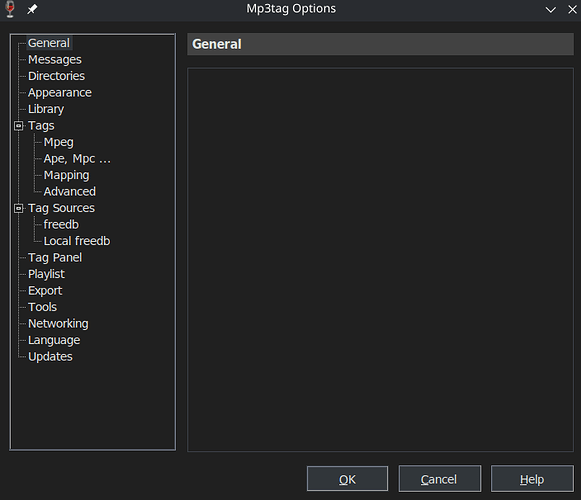Select Updates in the tree
Screen dimensions: 581x500
pyautogui.click(x=50, y=357)
